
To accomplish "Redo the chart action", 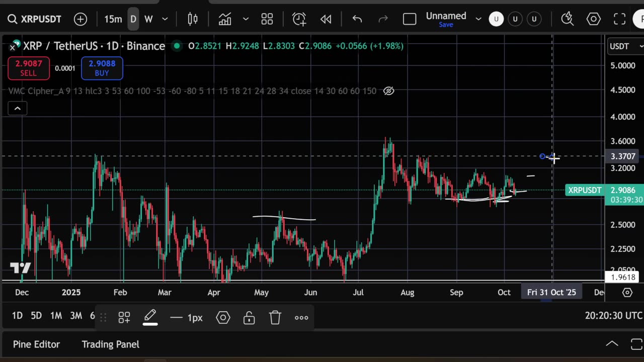I will tap(383, 19).
